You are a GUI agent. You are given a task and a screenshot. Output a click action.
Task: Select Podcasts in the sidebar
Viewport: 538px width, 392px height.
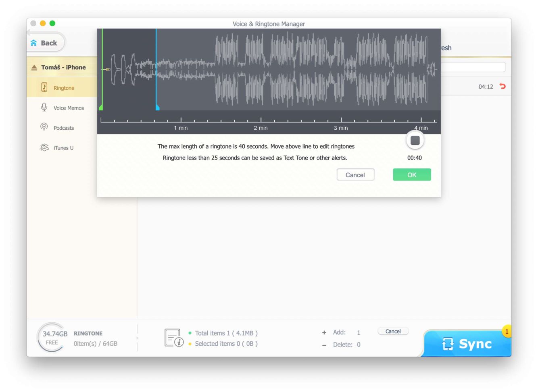coord(63,128)
